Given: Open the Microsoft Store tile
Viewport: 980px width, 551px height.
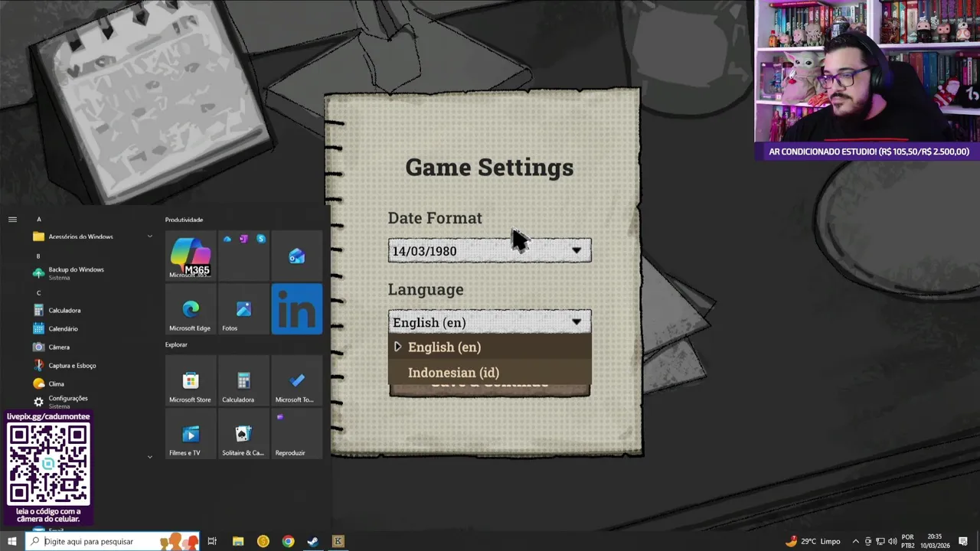Looking at the screenshot, I should (191, 380).
